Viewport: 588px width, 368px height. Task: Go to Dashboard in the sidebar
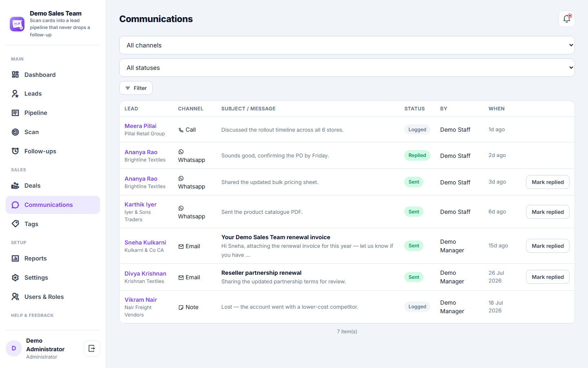tap(53, 75)
